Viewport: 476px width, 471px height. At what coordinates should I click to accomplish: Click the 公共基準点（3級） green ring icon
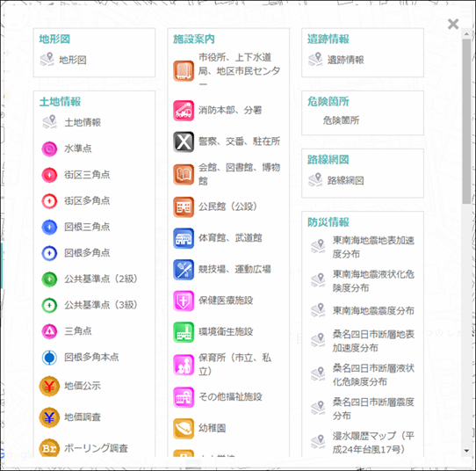(49, 305)
